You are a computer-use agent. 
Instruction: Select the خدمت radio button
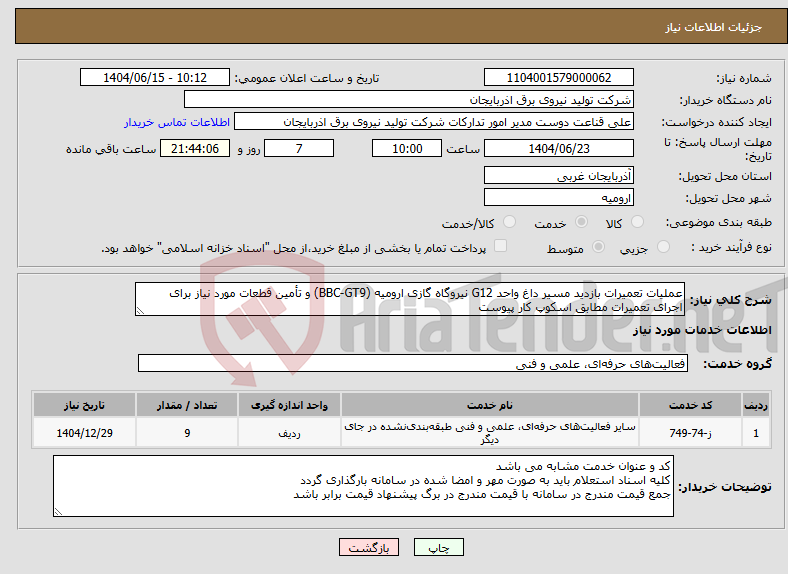click(581, 222)
